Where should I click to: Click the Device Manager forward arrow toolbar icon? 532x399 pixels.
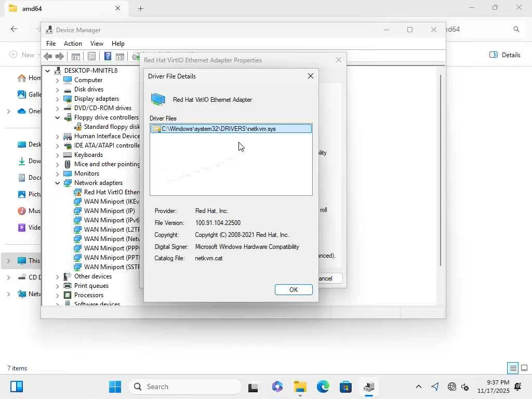coord(60,56)
